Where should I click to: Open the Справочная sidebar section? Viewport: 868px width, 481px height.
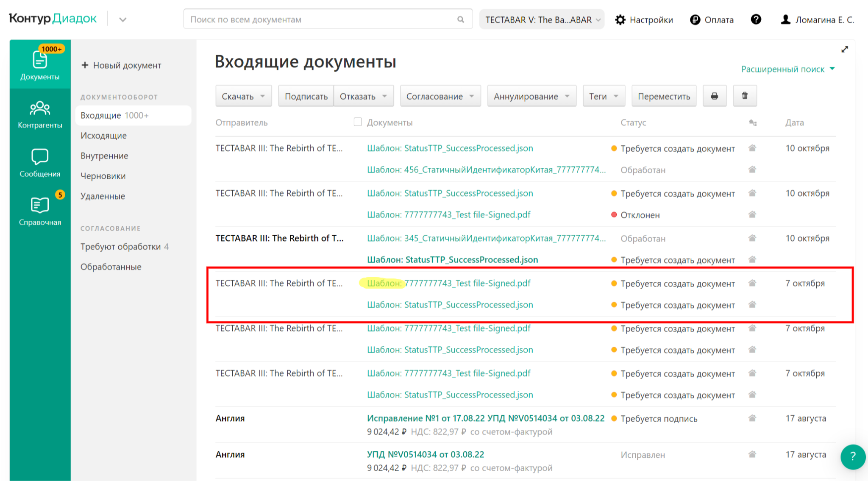pyautogui.click(x=40, y=211)
